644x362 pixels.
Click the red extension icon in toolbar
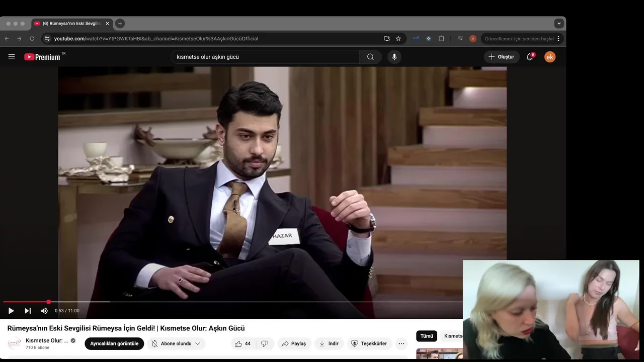coord(473,38)
